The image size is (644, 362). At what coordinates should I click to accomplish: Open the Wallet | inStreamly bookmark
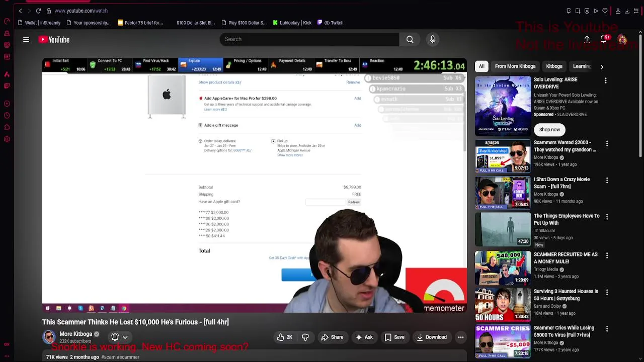click(39, 23)
